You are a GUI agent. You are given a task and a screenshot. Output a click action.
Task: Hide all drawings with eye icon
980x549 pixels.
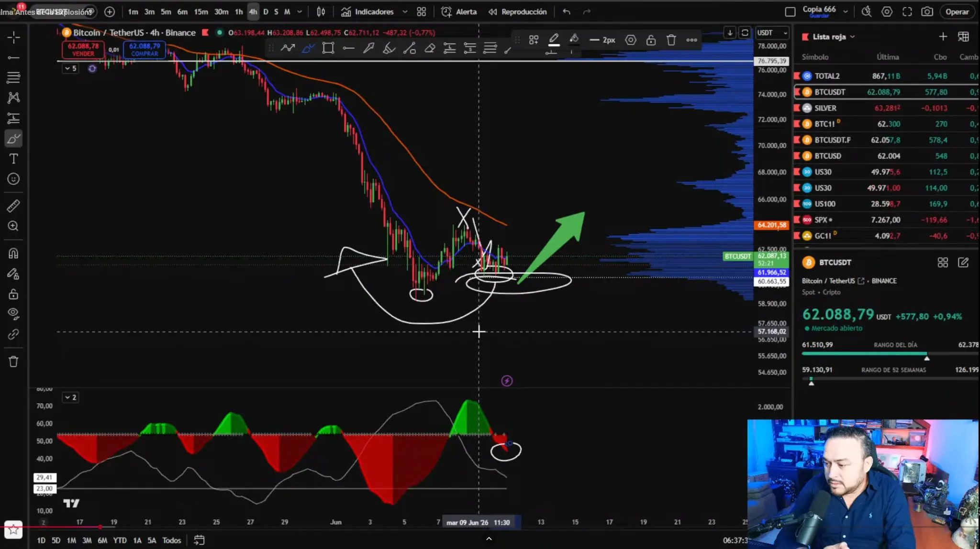coord(13,314)
